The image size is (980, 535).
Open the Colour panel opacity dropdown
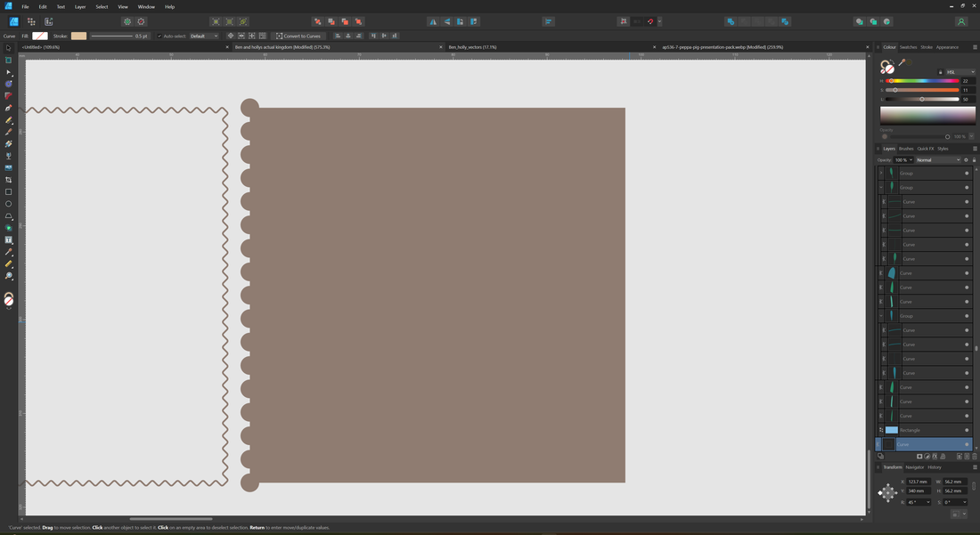[971, 136]
